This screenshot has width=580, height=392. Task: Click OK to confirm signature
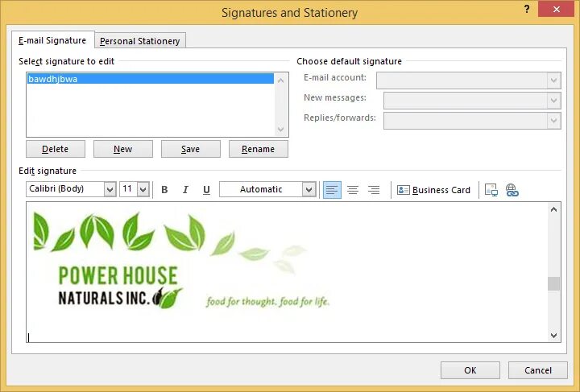pos(470,370)
